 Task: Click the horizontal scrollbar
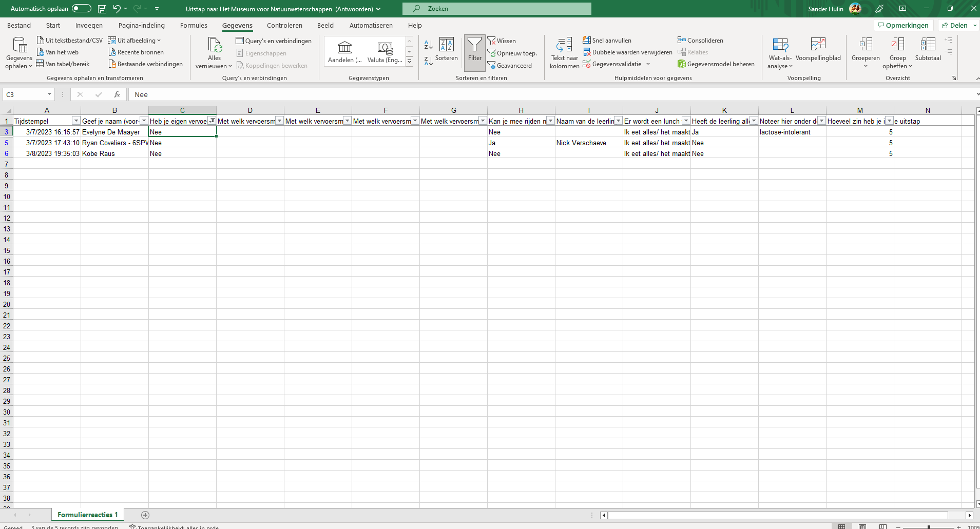(x=778, y=515)
